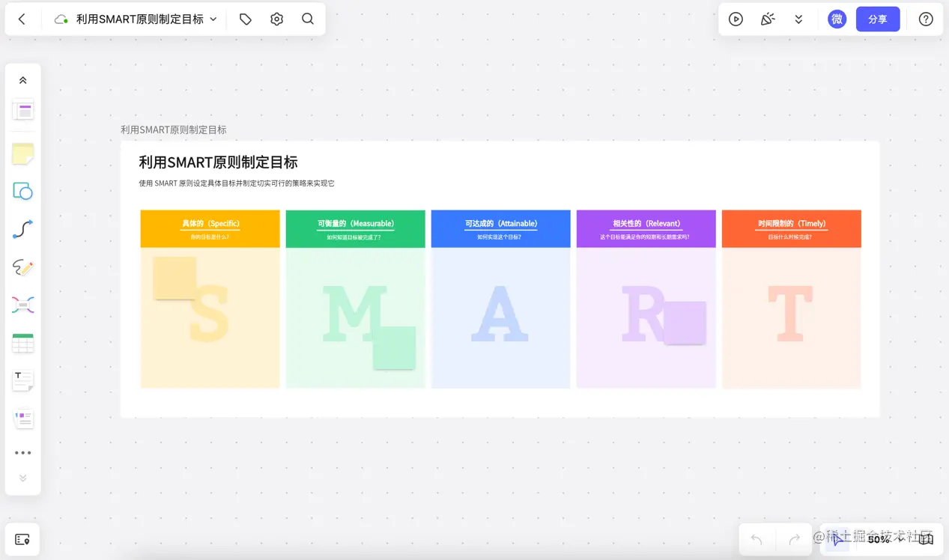This screenshot has height=560, width=949.
Task: Click the celebration party popper icon
Action: (x=767, y=19)
